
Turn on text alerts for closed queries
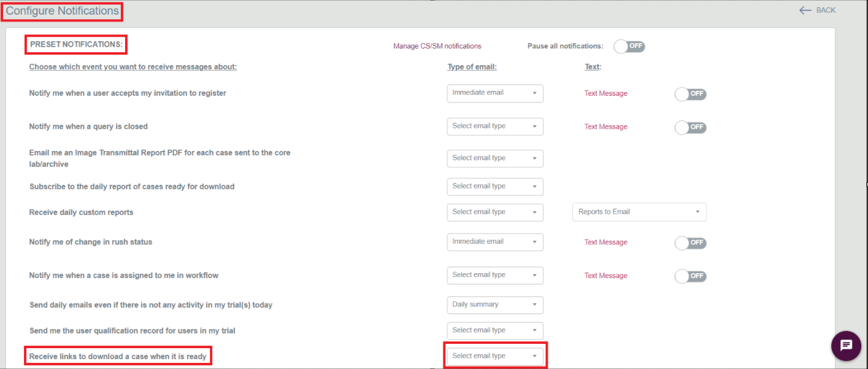[x=690, y=127]
